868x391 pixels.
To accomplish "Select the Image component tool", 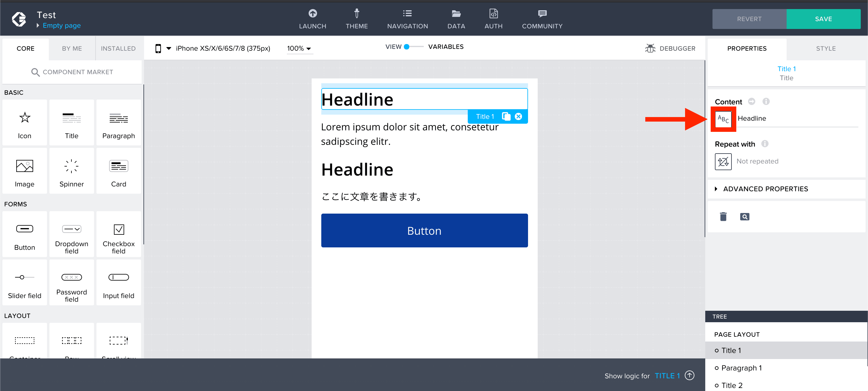I will click(x=25, y=172).
